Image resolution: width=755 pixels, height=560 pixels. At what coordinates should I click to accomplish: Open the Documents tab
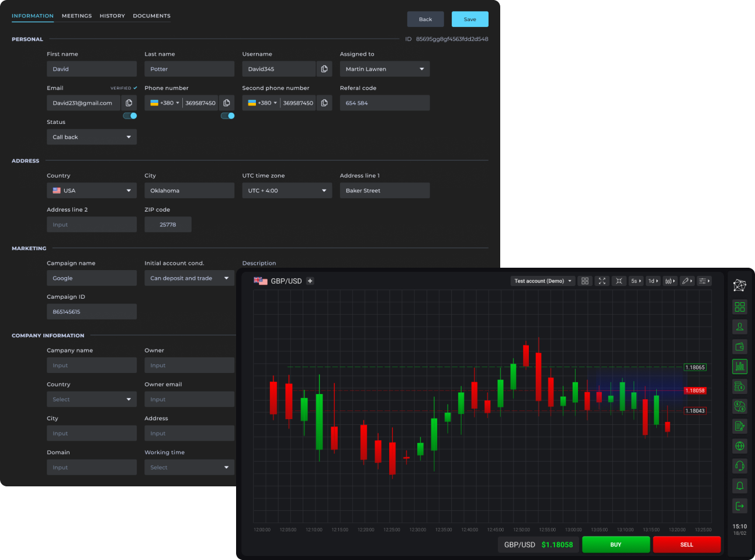tap(151, 16)
